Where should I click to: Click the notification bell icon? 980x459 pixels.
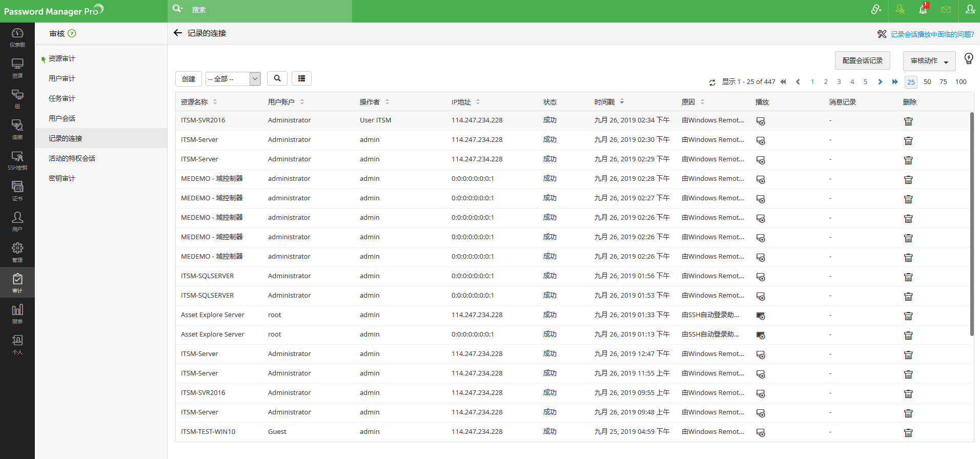[923, 10]
